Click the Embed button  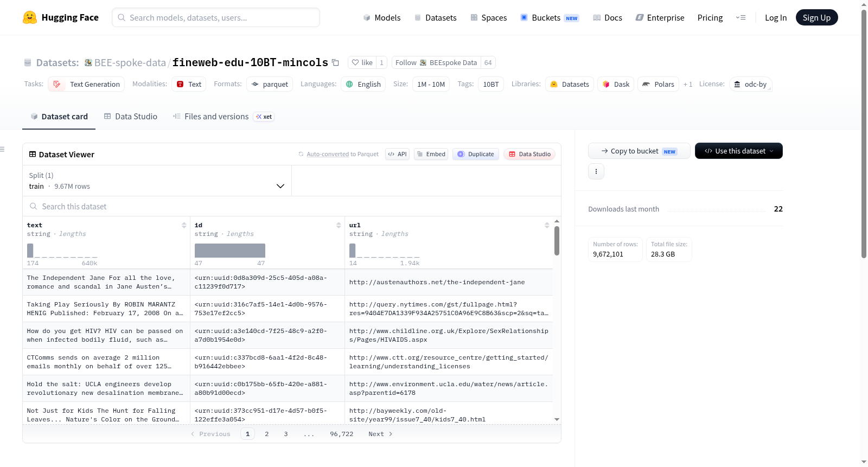click(431, 154)
